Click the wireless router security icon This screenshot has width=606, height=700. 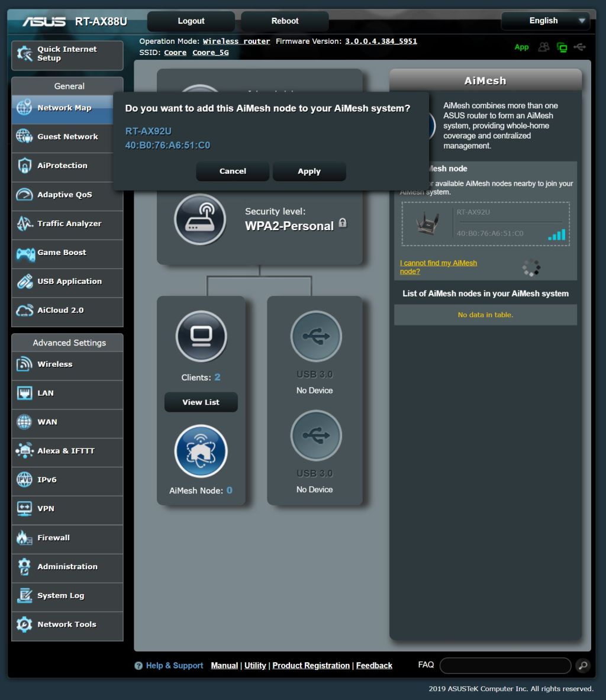[x=200, y=219]
